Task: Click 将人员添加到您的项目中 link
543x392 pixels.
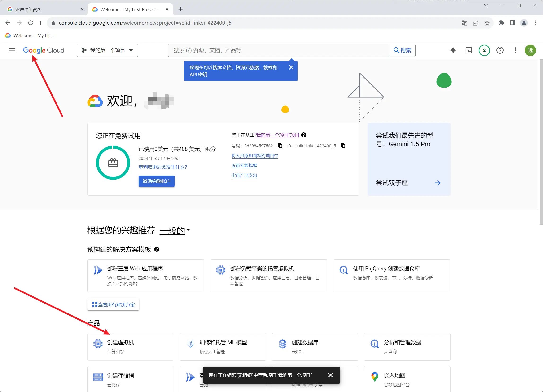Action: [x=255, y=156]
